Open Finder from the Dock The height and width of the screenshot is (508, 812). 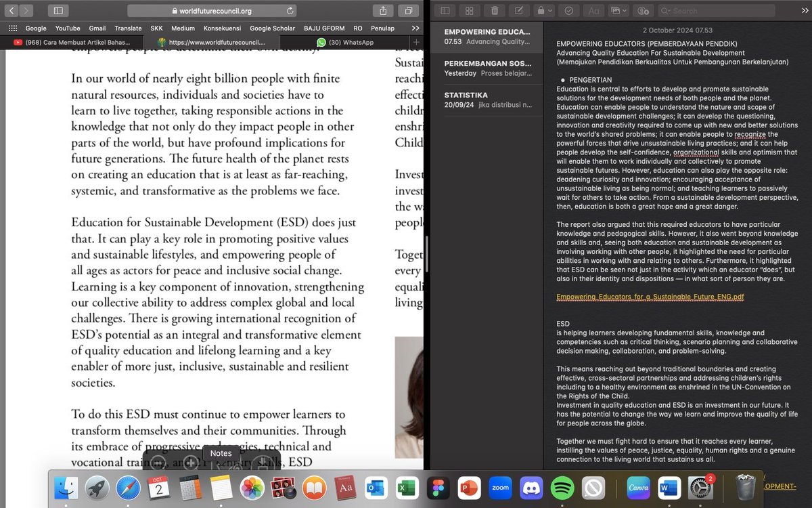click(x=66, y=488)
